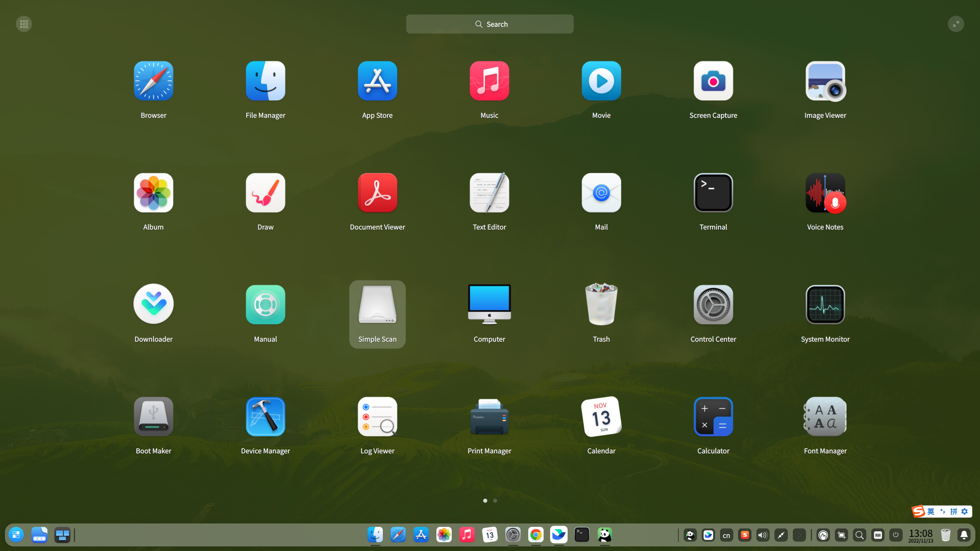The height and width of the screenshot is (551, 980).
Task: Go to second launcher page dot
Action: coord(495,500)
